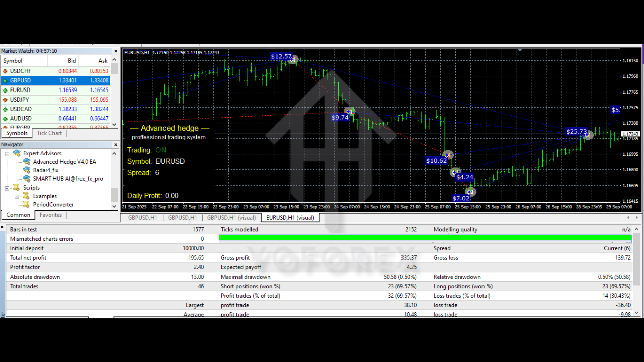This screenshot has width=644, height=362.
Task: Click the right scroll arrow beside chart tabs
Action: click(x=636, y=217)
